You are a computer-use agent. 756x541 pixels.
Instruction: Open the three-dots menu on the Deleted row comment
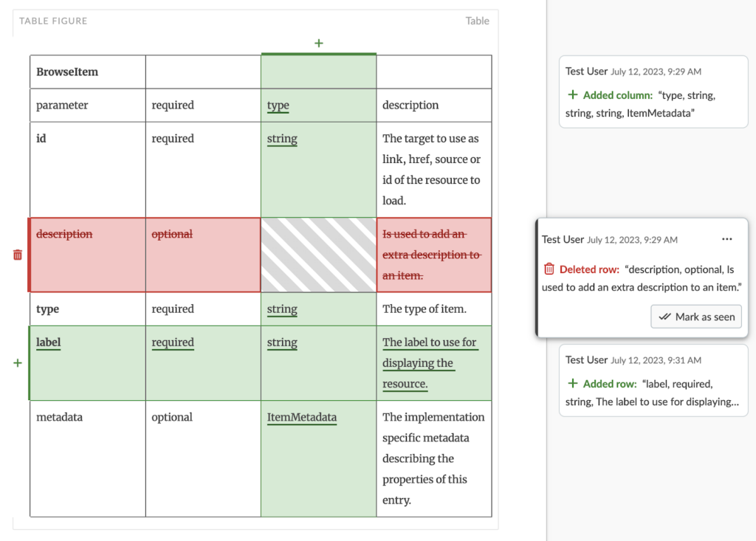[x=727, y=239]
